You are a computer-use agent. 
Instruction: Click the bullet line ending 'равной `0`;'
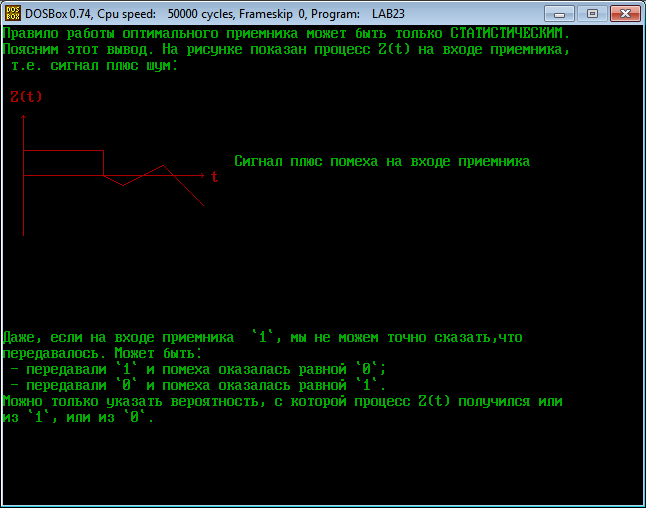tap(198, 369)
